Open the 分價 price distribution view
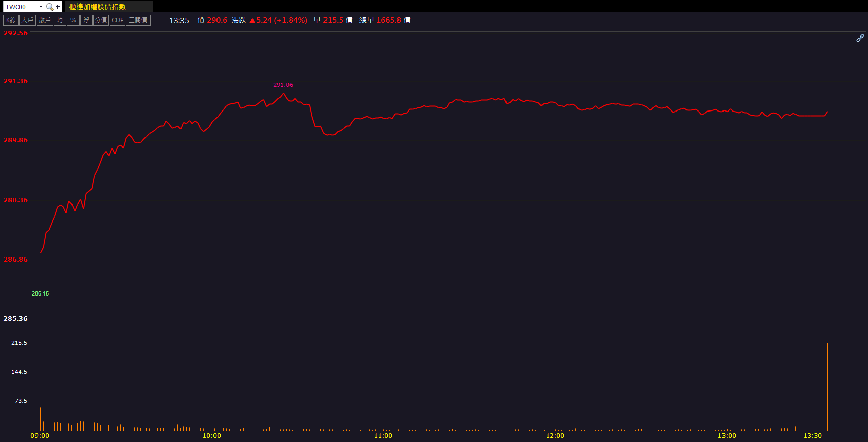 coord(101,20)
